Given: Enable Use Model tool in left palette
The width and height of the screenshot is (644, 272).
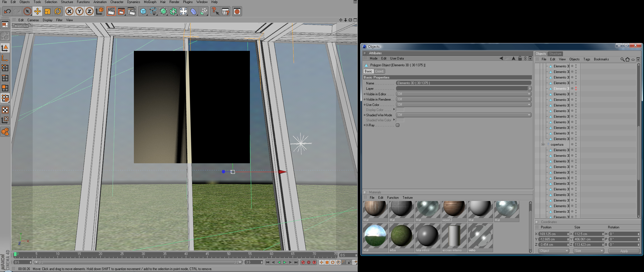Looking at the screenshot, I should 5,48.
